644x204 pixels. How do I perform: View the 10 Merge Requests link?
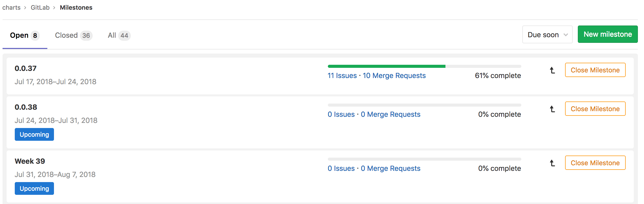pyautogui.click(x=394, y=76)
